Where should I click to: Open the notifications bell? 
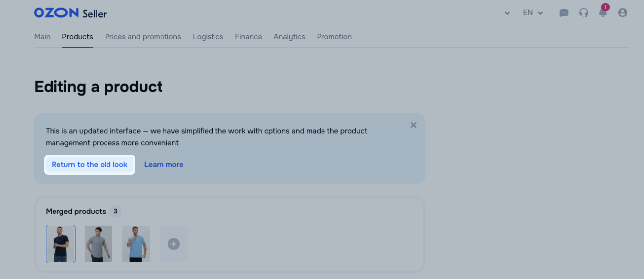click(603, 13)
